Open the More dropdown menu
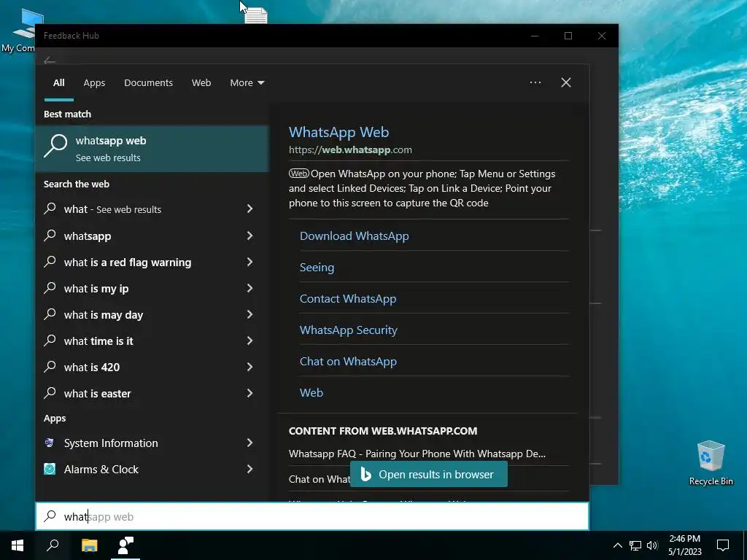 coord(247,83)
